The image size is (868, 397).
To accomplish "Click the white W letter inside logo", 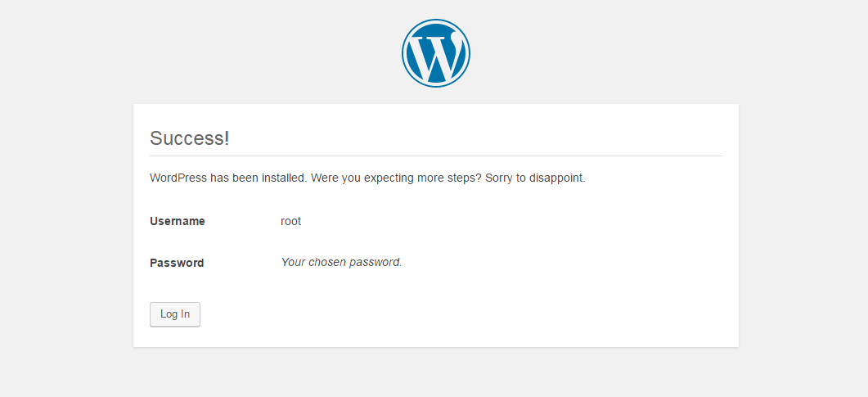I will click(x=436, y=54).
